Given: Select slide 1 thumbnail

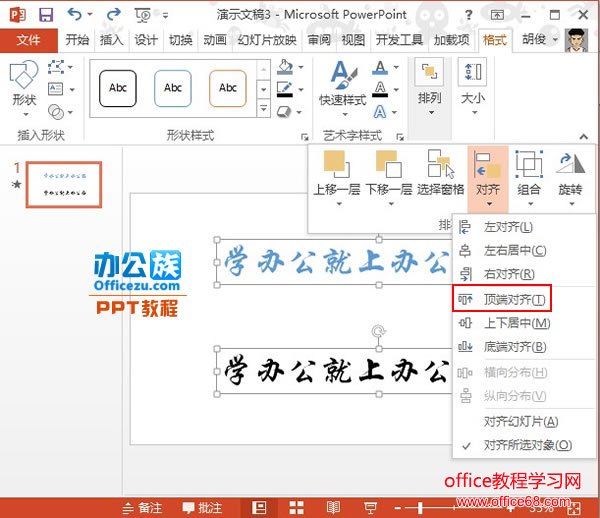Looking at the screenshot, I should (x=64, y=185).
